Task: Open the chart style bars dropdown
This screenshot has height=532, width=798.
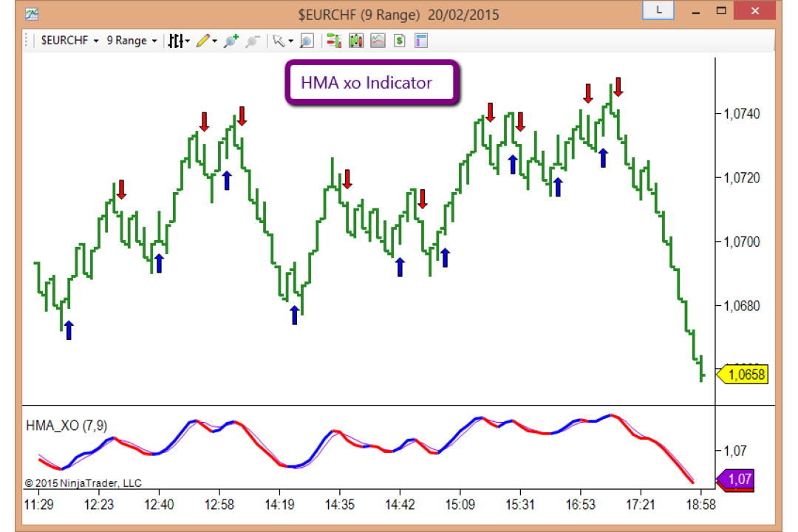Action: [179, 41]
